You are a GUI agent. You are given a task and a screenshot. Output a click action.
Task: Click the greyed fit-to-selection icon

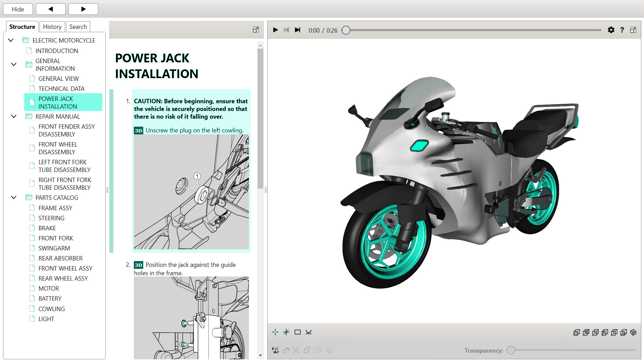pyautogui.click(x=296, y=350)
